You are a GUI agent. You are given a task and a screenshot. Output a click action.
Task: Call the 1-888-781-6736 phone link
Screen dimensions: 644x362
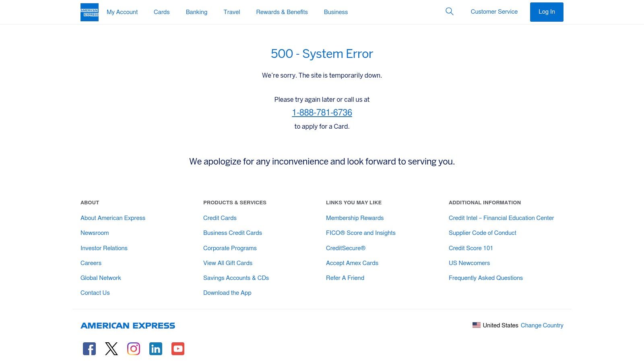[x=322, y=113]
